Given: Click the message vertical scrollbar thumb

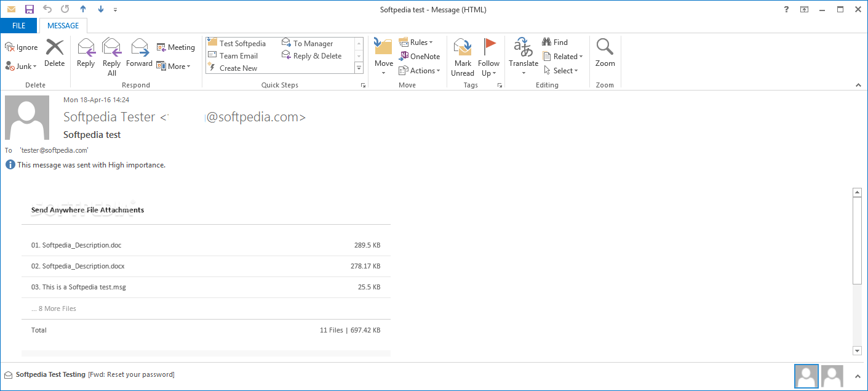Looking at the screenshot, I should (x=857, y=241).
